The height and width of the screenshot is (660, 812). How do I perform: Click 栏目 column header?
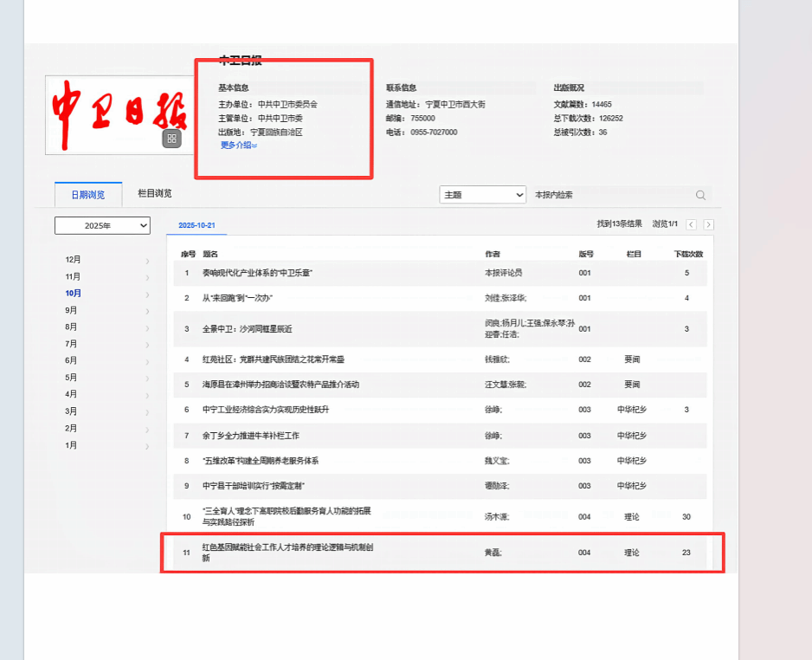point(634,254)
